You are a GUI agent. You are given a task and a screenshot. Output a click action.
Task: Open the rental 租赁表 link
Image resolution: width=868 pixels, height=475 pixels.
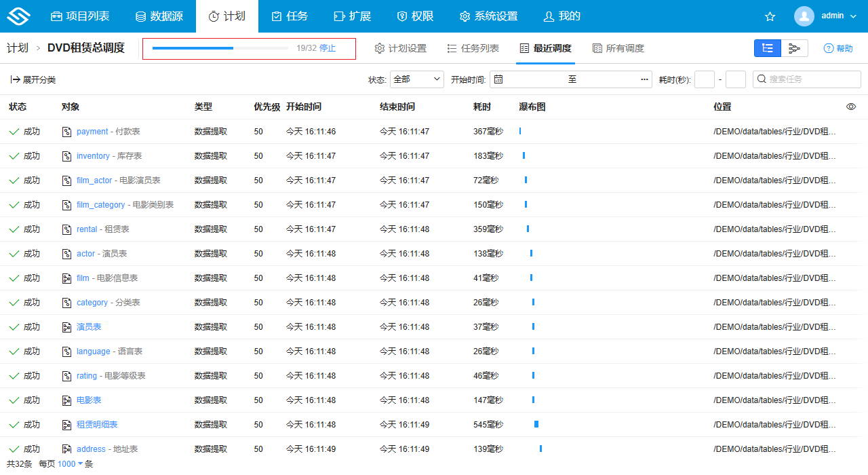coord(87,229)
